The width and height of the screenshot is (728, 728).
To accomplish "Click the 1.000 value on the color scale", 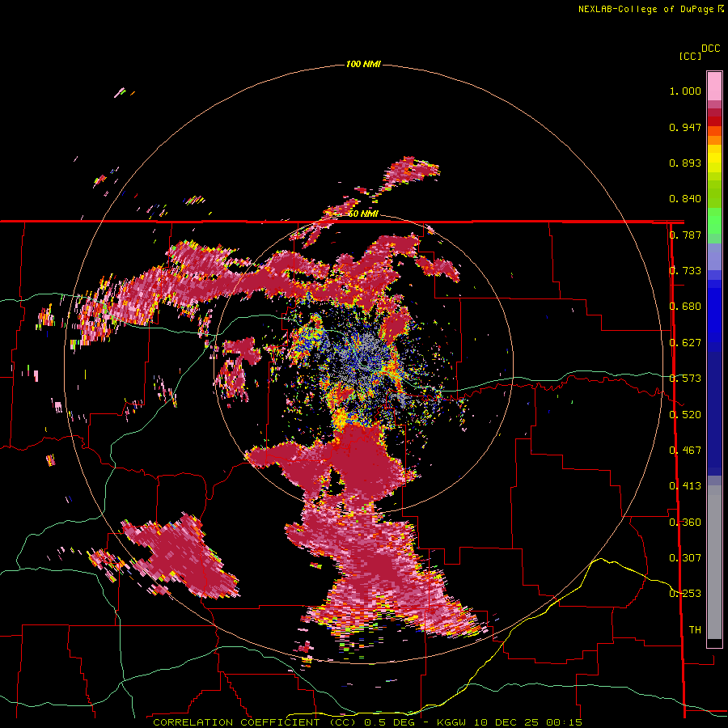I will coord(685,91).
